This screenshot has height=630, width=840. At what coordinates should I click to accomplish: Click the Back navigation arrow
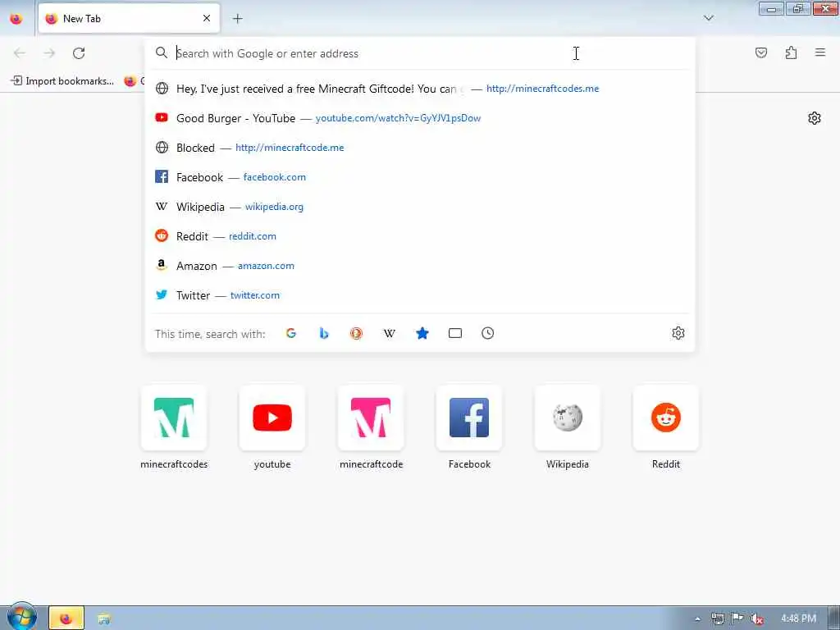pos(20,53)
